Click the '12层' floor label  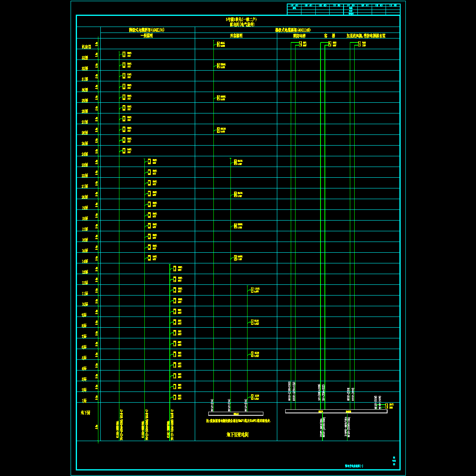click(x=85, y=282)
